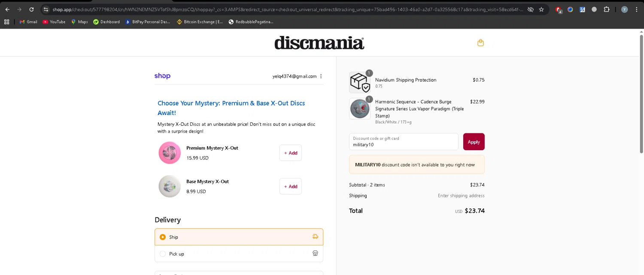Screen dimensions: 644x275
Task: Open the Chrome profile avatar
Action: [x=624, y=9]
